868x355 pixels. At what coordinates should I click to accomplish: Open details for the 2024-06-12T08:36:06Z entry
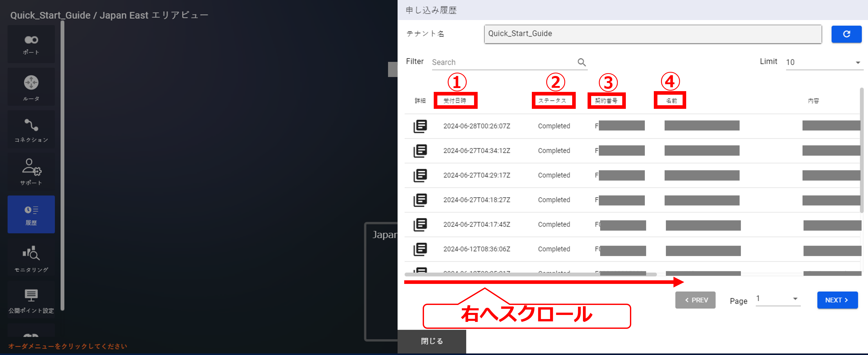click(420, 249)
